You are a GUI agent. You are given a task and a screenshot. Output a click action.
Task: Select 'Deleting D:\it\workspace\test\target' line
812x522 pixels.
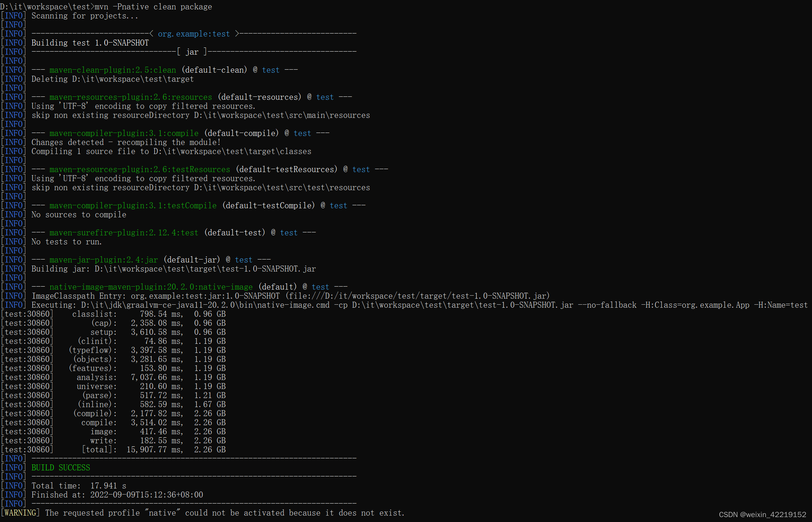click(x=113, y=79)
